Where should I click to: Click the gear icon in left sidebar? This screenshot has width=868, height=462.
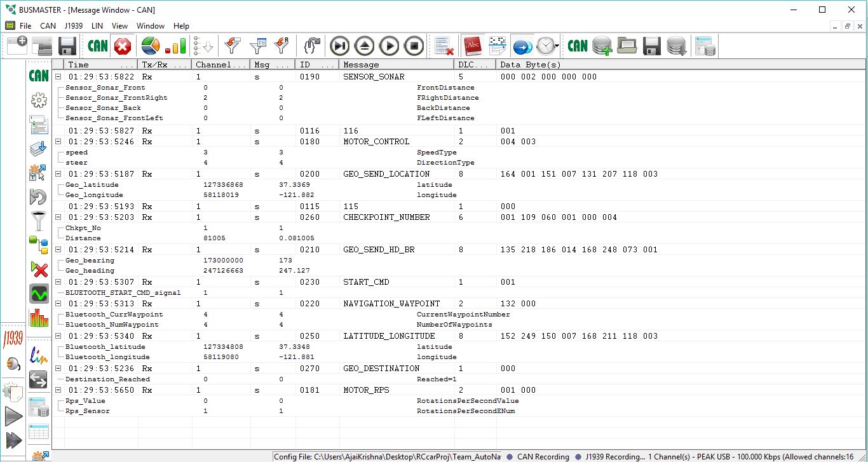tap(39, 100)
